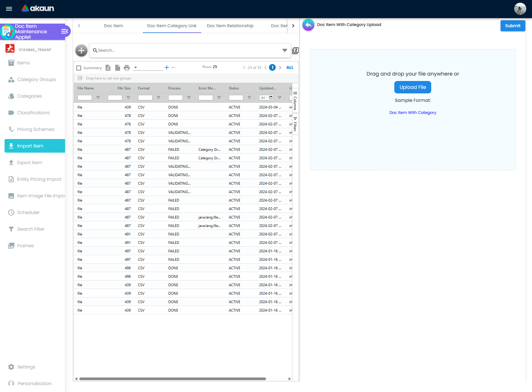Image resolution: width=532 pixels, height=392 pixels.
Task: Collapse the Doc Item applet sidebar menu
Action: pos(64,31)
